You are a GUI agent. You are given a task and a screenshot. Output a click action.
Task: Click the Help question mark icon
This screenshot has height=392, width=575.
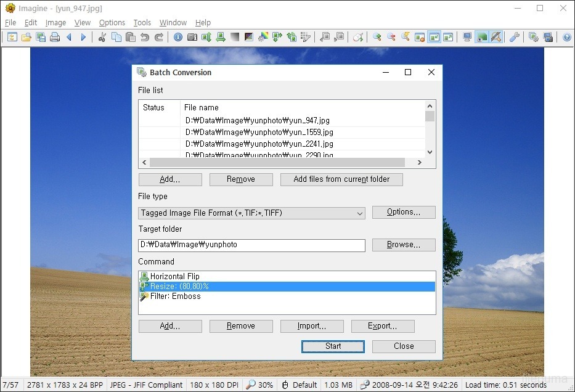tap(566, 37)
